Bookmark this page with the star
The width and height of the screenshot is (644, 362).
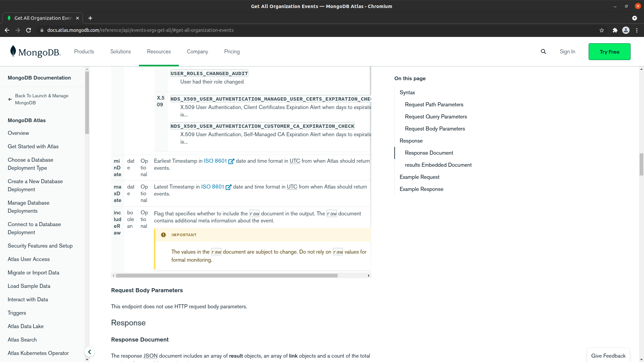(x=602, y=30)
